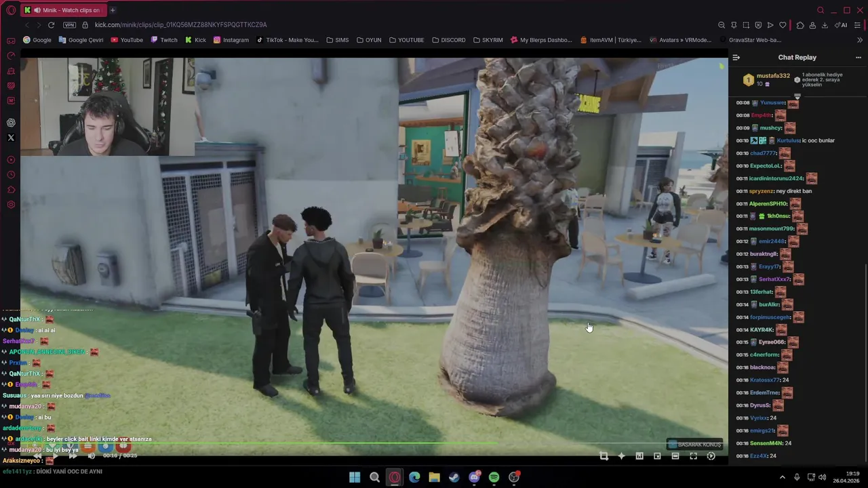Take a snapshot with the capture icon
Viewport: 868px width, 488px height.
[746, 25]
